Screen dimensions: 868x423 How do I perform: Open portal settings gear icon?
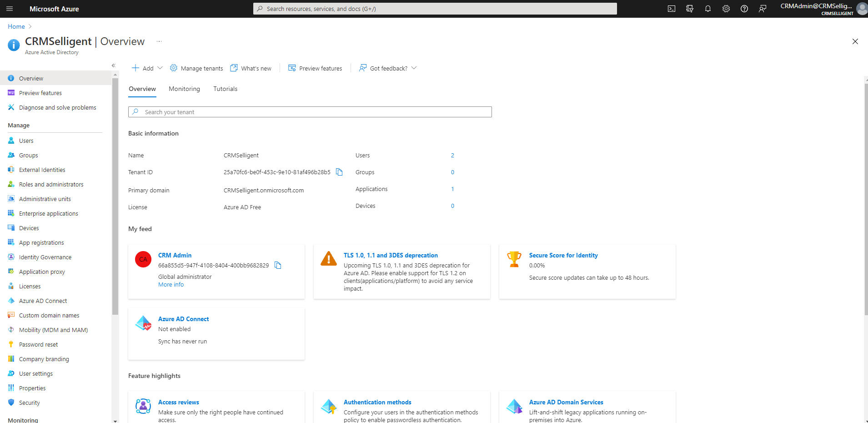tap(726, 9)
